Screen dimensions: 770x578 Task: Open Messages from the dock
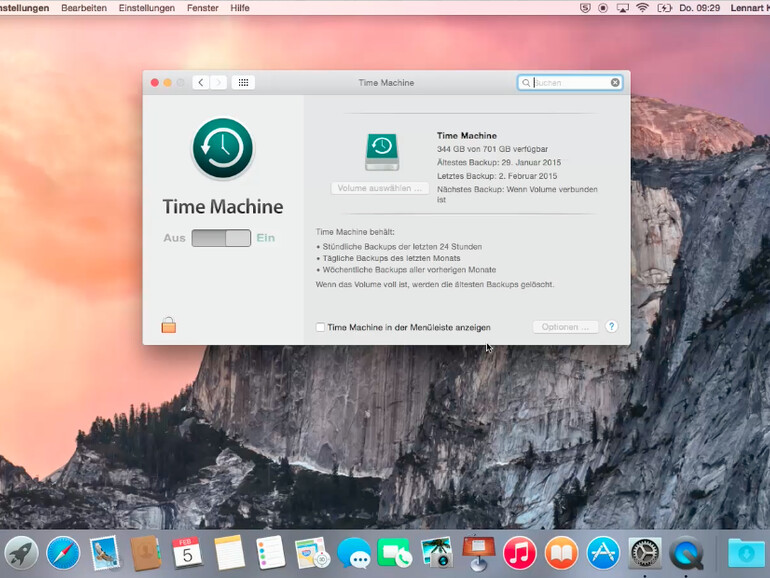pyautogui.click(x=354, y=553)
